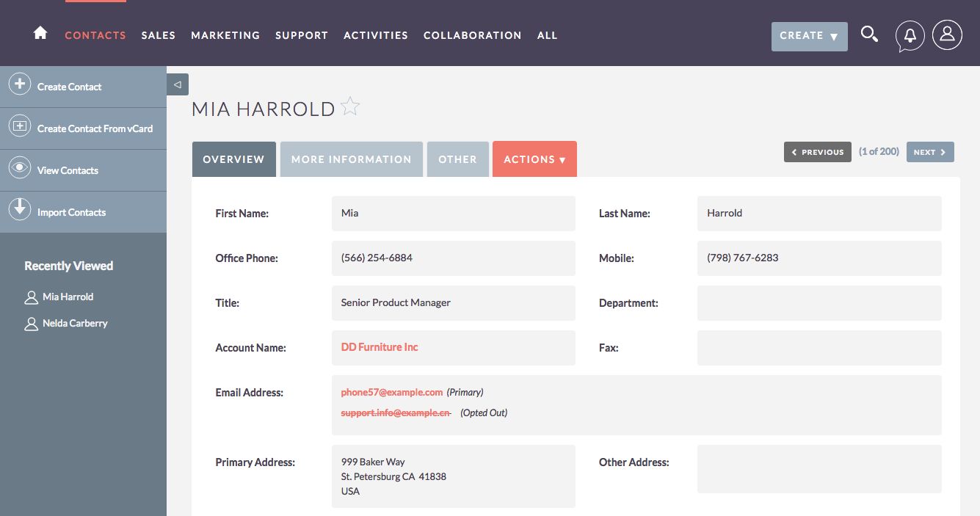Open Nelda Carberry from Recently Viewed

point(75,323)
